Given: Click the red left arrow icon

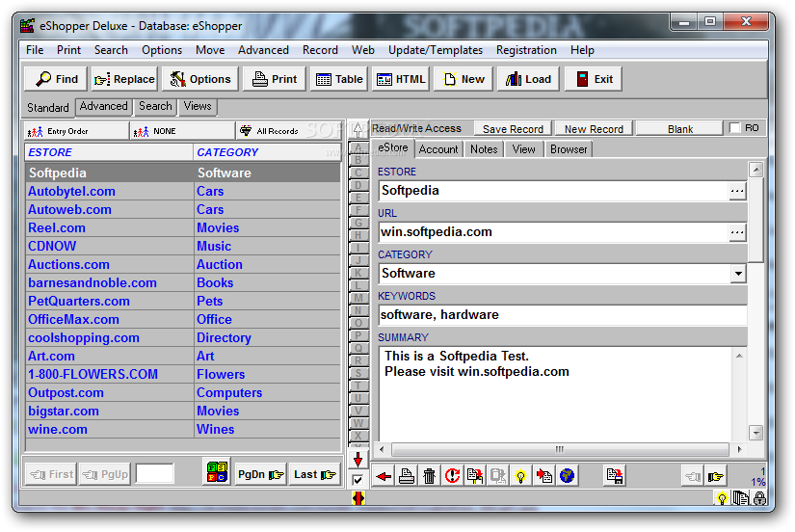Looking at the screenshot, I should pyautogui.click(x=384, y=476).
